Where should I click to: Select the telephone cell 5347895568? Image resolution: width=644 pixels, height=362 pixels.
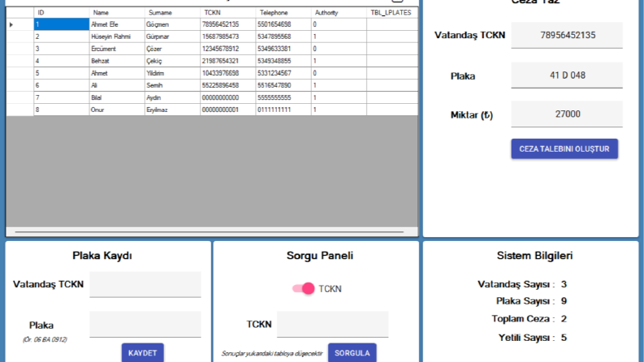click(x=283, y=37)
